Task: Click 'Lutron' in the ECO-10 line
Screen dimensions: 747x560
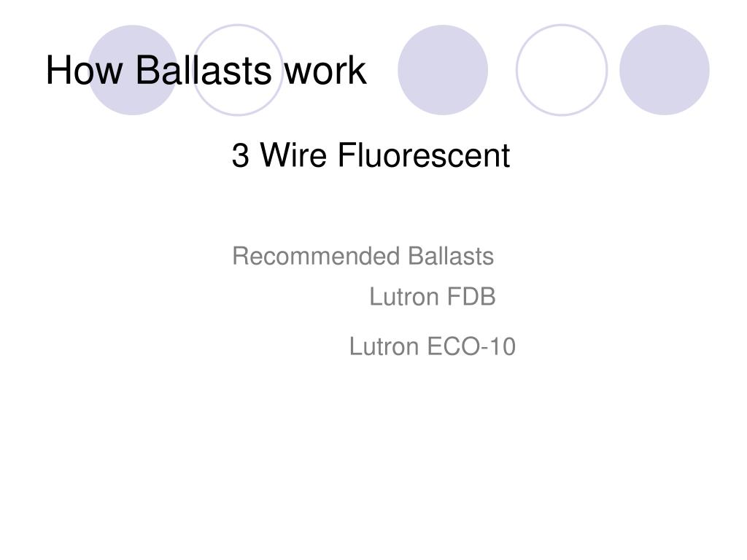Action: pos(384,346)
